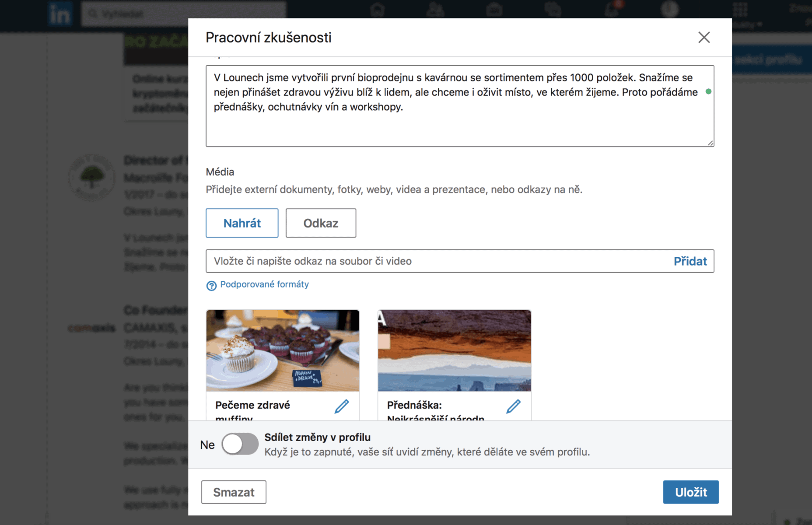
Task: Open the notifications bell icon
Action: [611, 10]
